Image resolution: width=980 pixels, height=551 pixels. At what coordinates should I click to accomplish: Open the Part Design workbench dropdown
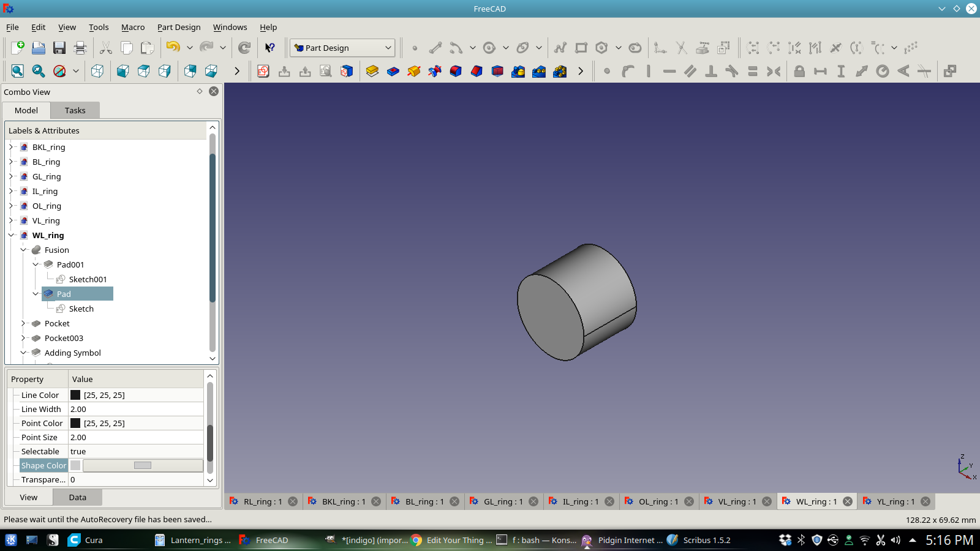[342, 48]
